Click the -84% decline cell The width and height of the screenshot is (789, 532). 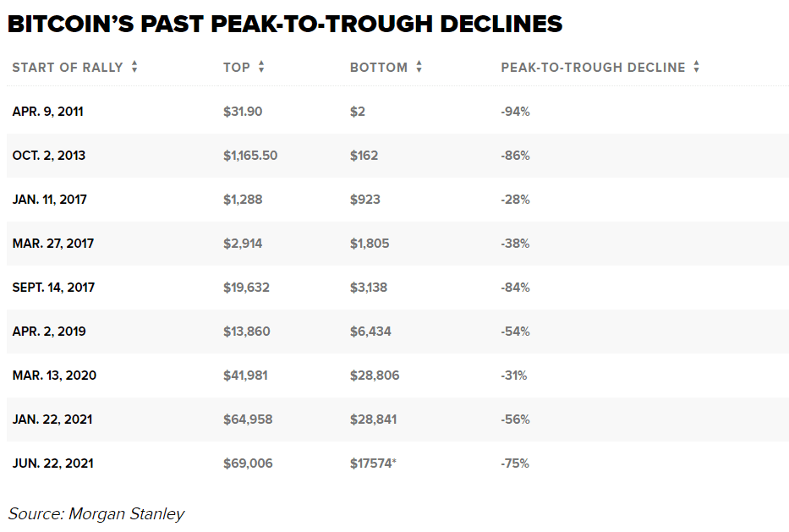[x=515, y=288]
